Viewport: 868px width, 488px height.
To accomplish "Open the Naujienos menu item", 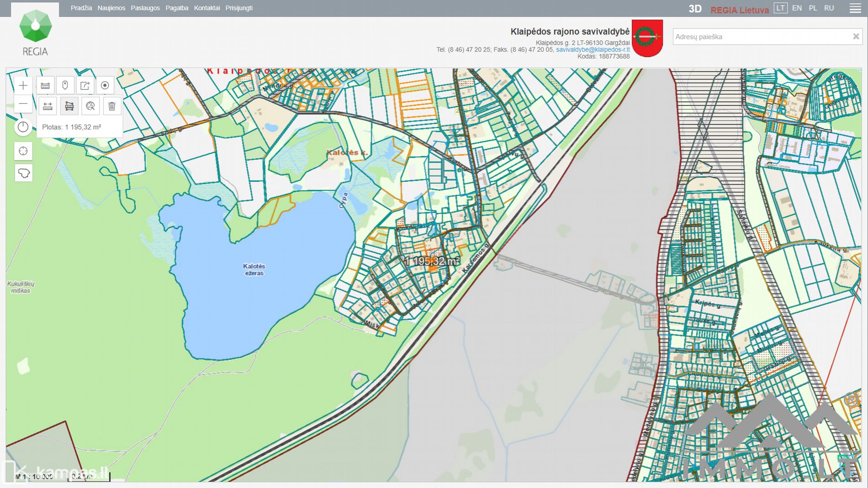I will (x=111, y=8).
